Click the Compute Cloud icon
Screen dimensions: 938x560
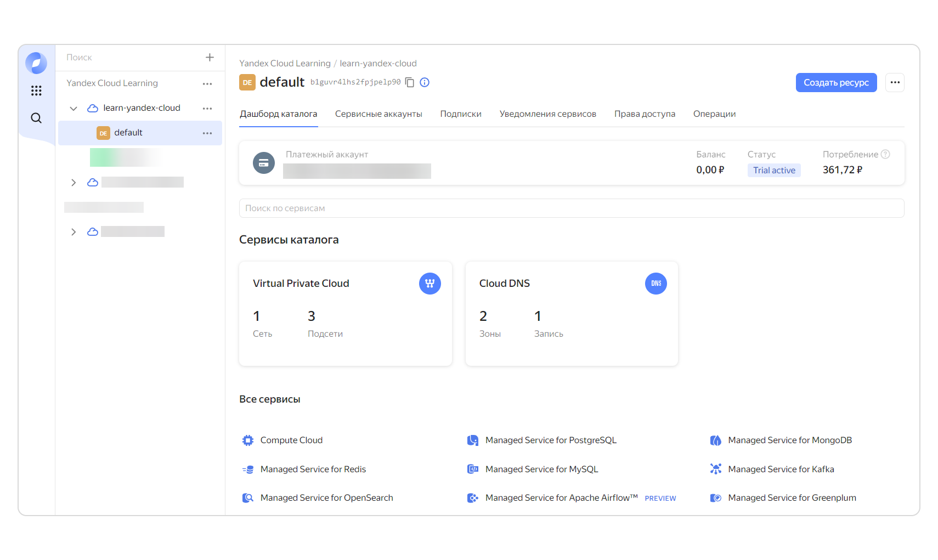[248, 440]
